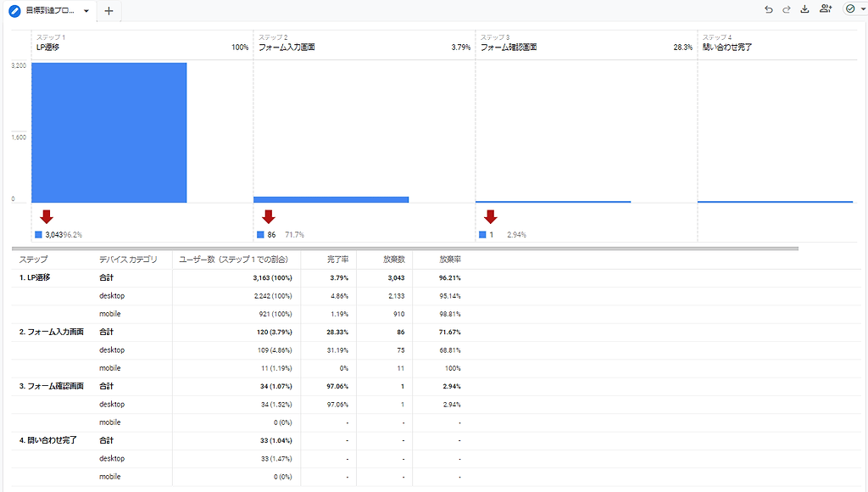Select the 4. 問い合わせ完了 row label
The image size is (868, 492).
[48, 440]
